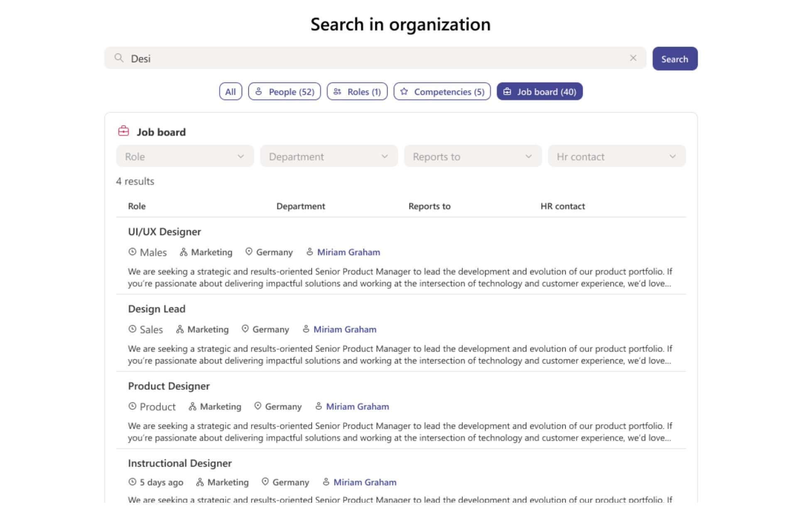Open Miriam Graham link in Instructional Designer row
812x506 pixels.
365,482
